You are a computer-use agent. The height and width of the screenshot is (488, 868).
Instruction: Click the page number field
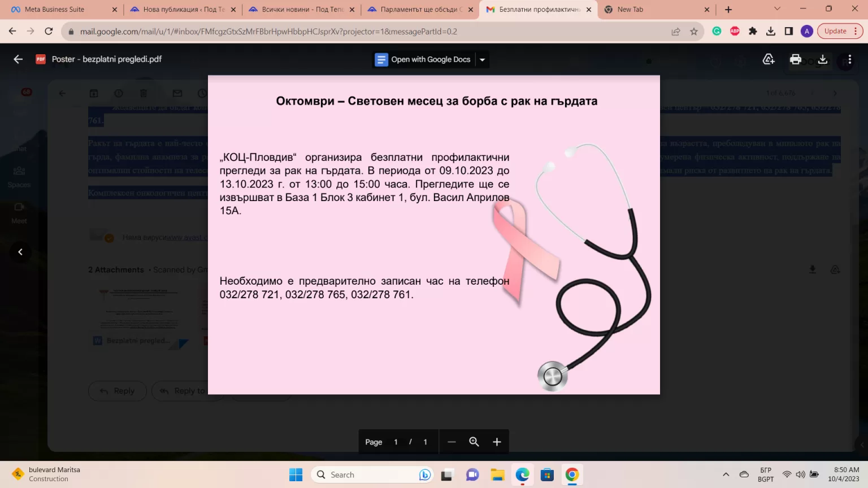tap(396, 442)
